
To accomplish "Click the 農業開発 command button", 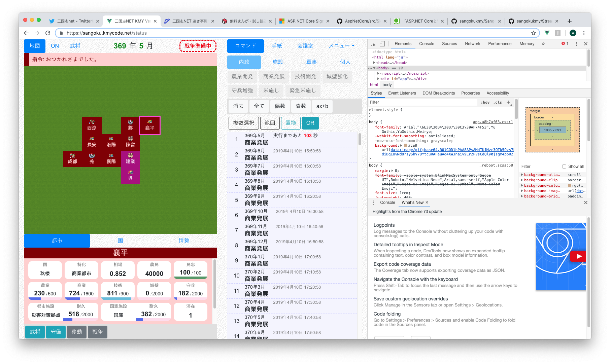I will 242,76.
